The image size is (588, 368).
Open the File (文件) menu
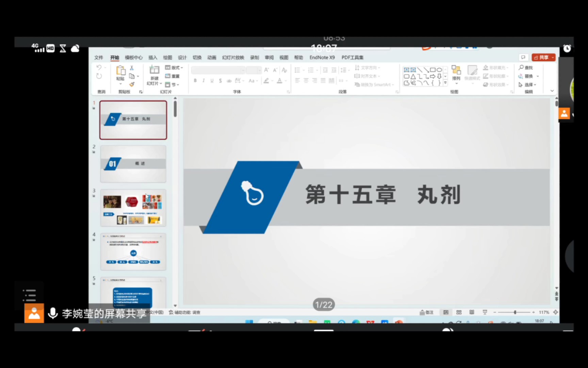click(99, 58)
